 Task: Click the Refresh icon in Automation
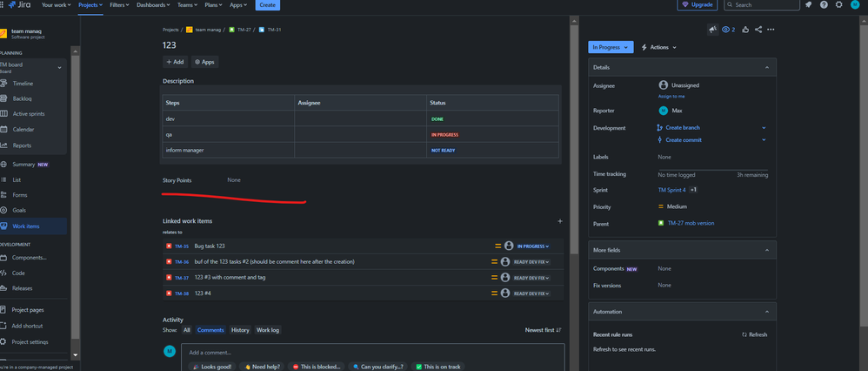(744, 335)
